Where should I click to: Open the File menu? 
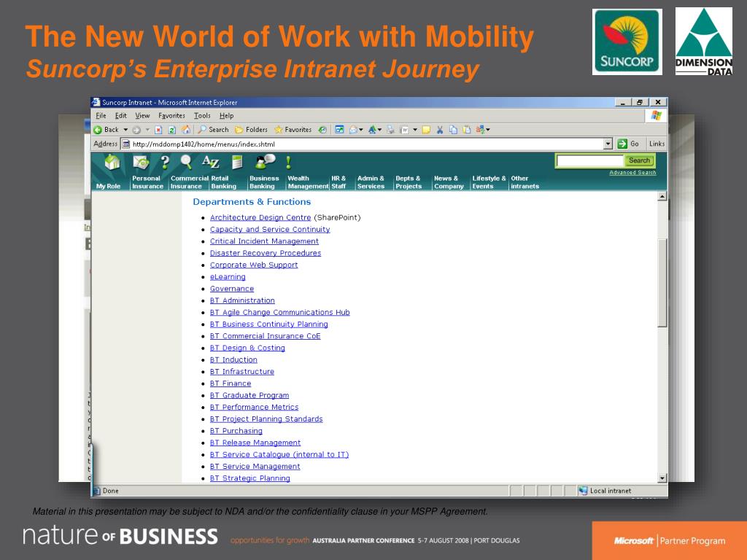tap(101, 116)
